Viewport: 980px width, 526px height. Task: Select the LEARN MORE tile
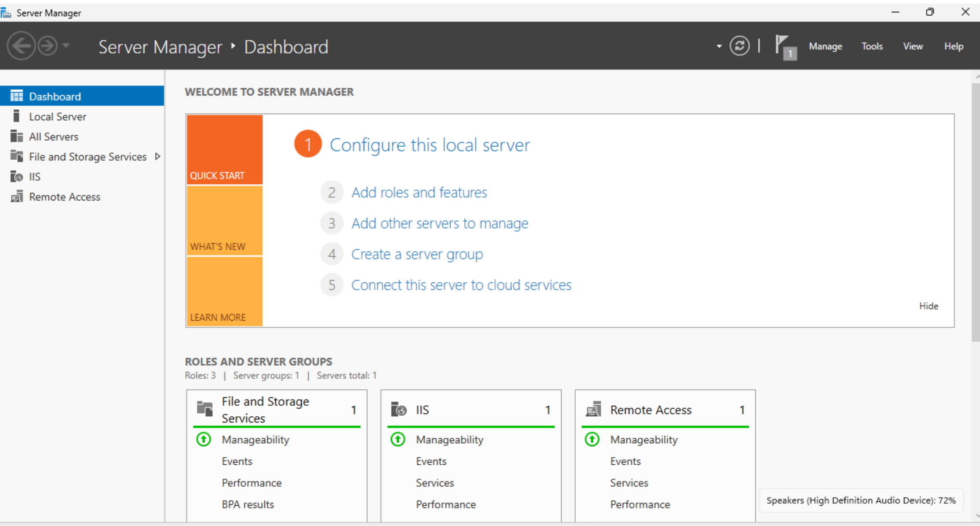(x=225, y=292)
